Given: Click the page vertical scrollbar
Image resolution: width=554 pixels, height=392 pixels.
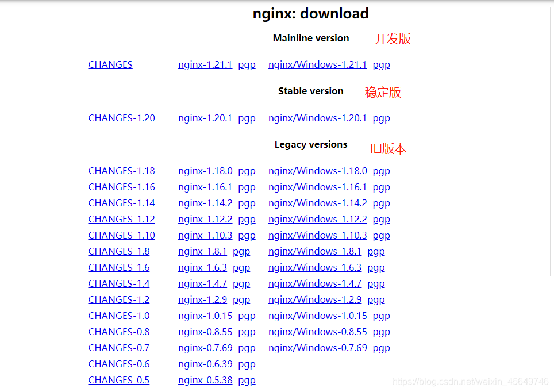Looking at the screenshot, I should [x=551, y=141].
